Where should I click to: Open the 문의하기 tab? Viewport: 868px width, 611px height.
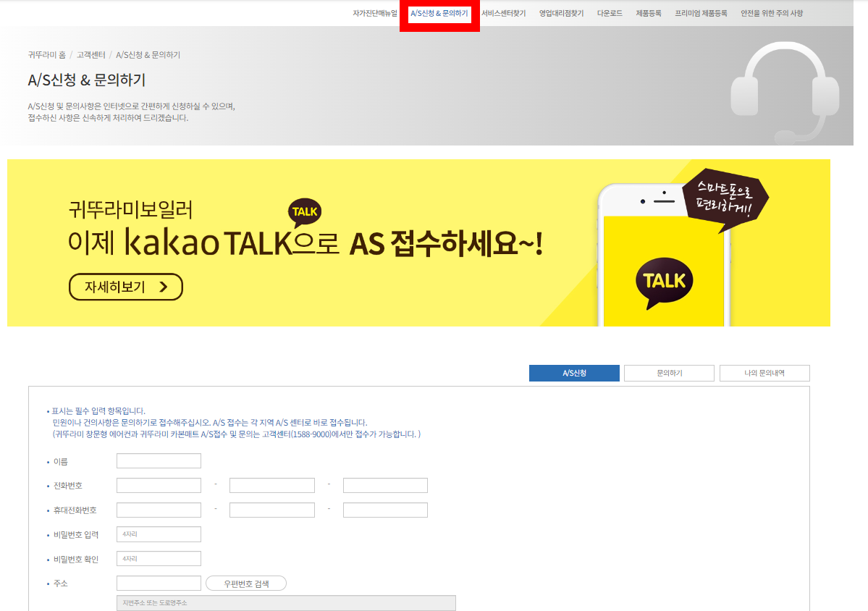click(x=668, y=373)
